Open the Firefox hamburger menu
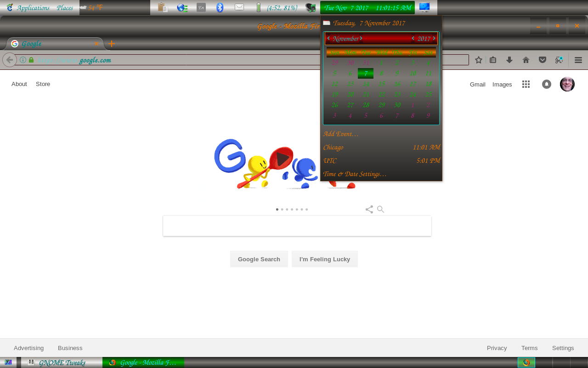 click(578, 60)
